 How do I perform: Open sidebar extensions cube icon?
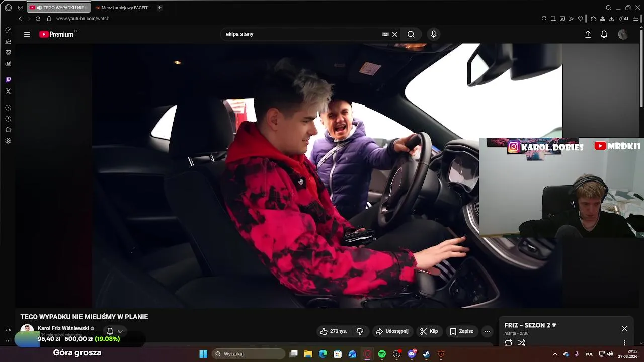click(x=8, y=130)
